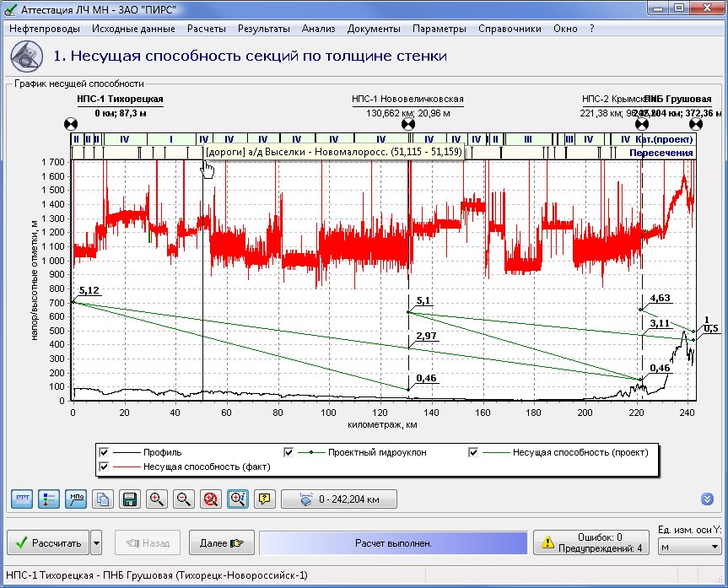Image resolution: width=728 pixels, height=588 pixels.
Task: Click the pipeline name in the status bar
Action: coord(157,576)
